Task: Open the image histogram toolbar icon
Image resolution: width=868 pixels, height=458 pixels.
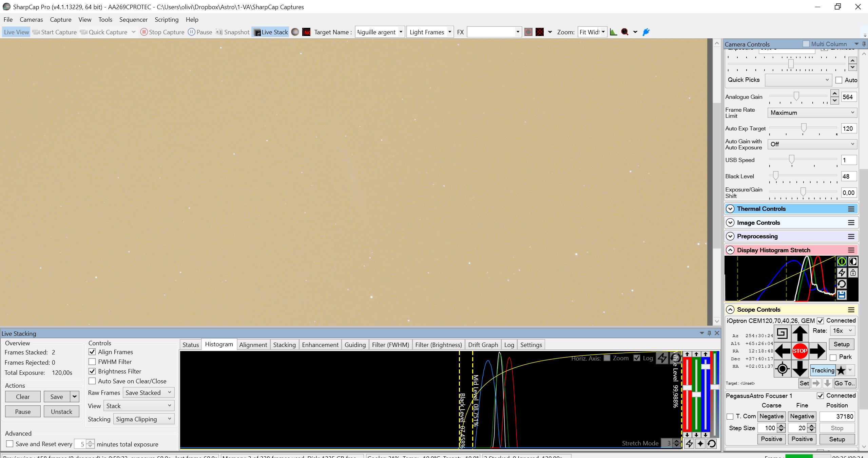Action: (x=613, y=32)
